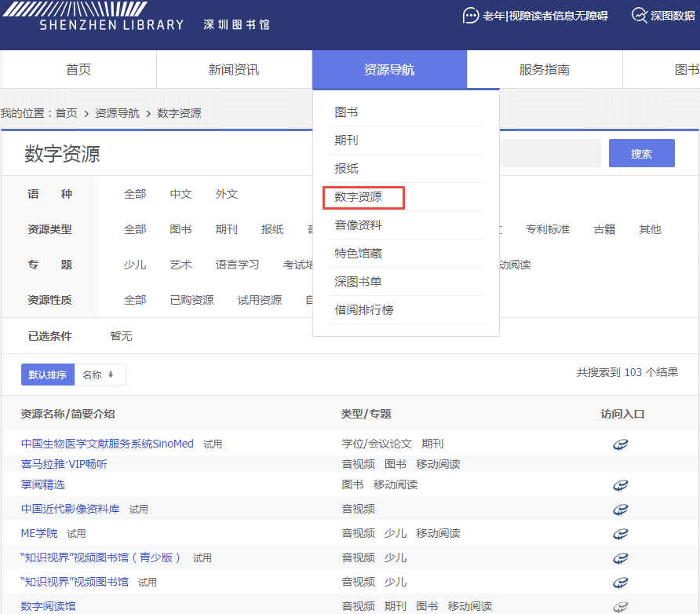Open access link icon for SinoMed
The image size is (700, 614).
click(620, 444)
